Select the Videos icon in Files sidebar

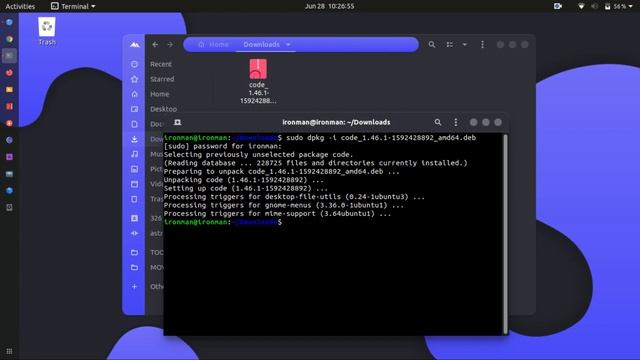point(134,184)
